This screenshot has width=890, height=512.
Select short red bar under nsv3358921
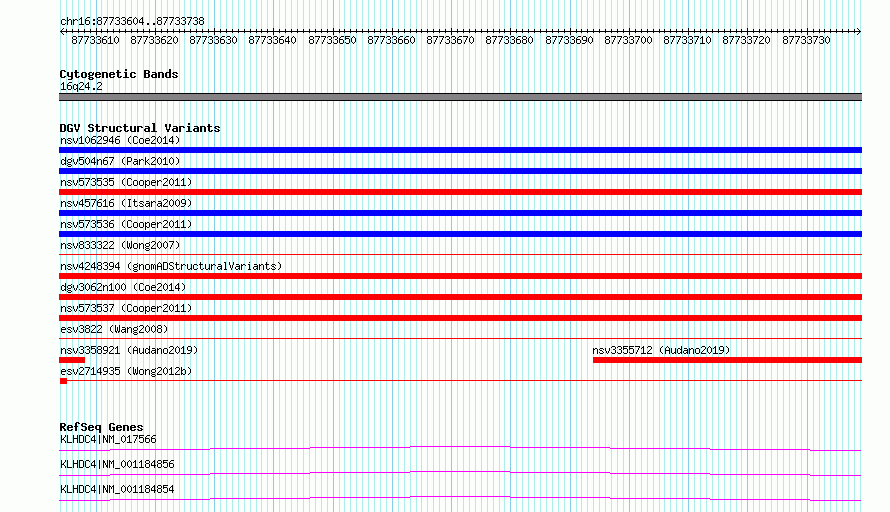coord(72,360)
